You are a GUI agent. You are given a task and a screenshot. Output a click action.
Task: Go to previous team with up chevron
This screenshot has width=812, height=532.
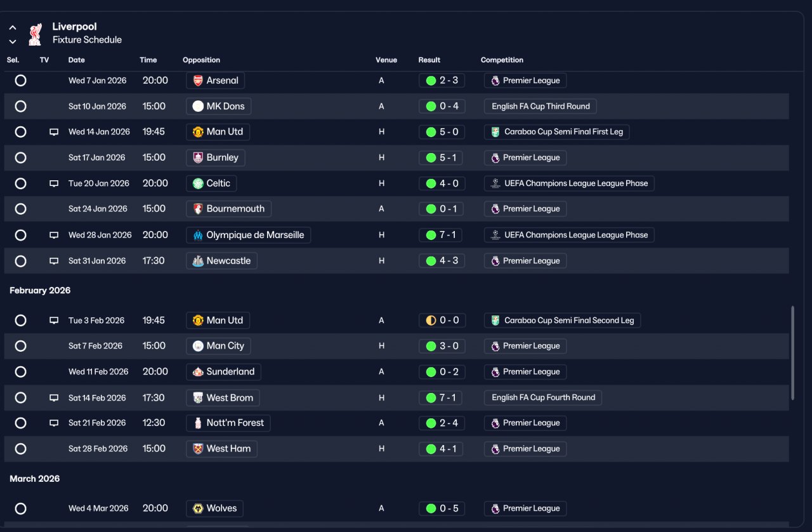13,28
